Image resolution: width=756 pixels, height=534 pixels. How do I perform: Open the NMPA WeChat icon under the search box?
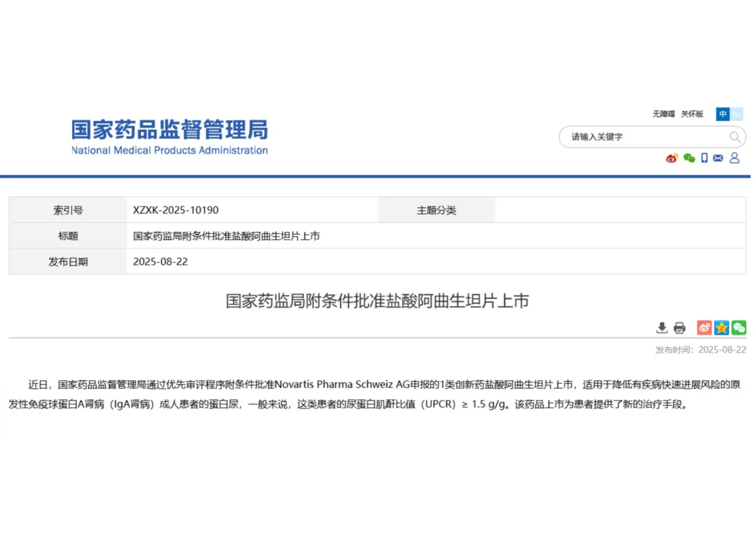point(689,158)
